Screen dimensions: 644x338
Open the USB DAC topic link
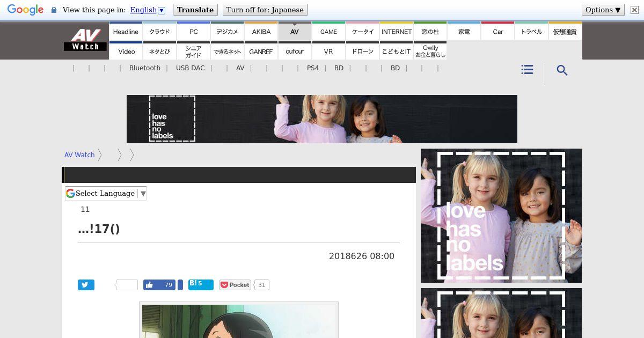pyautogui.click(x=191, y=68)
